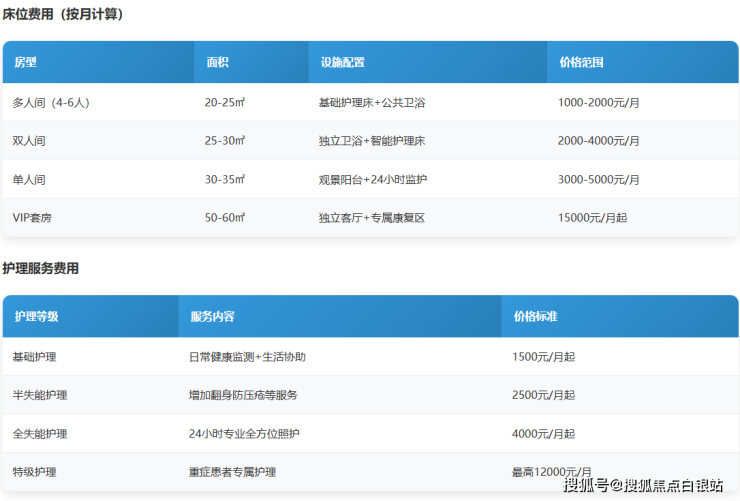The height and width of the screenshot is (501, 740).
Task: Select the 服务内容 column header
Action: 212,316
